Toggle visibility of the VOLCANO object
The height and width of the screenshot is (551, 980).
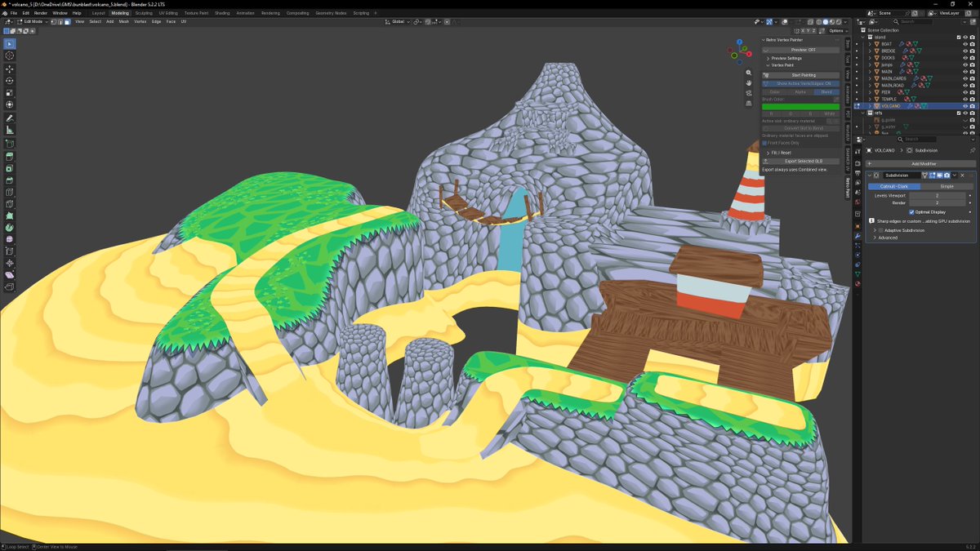click(x=965, y=106)
